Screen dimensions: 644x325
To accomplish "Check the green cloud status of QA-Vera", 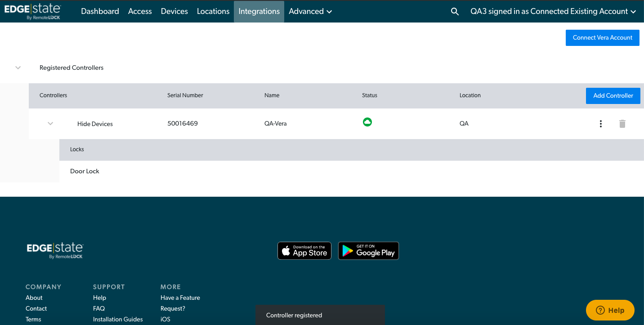I will [367, 122].
